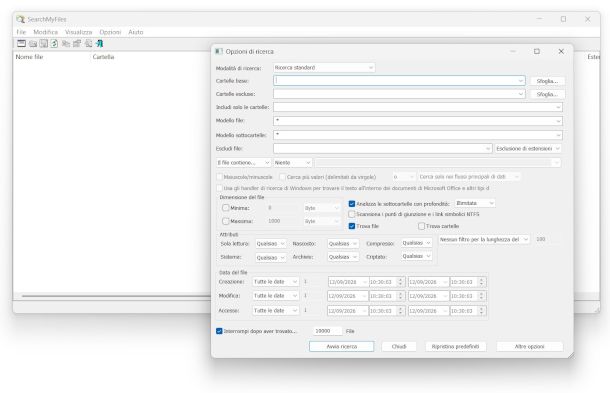Open the Modifica menu
The width and height of the screenshot is (610, 393).
(46, 32)
